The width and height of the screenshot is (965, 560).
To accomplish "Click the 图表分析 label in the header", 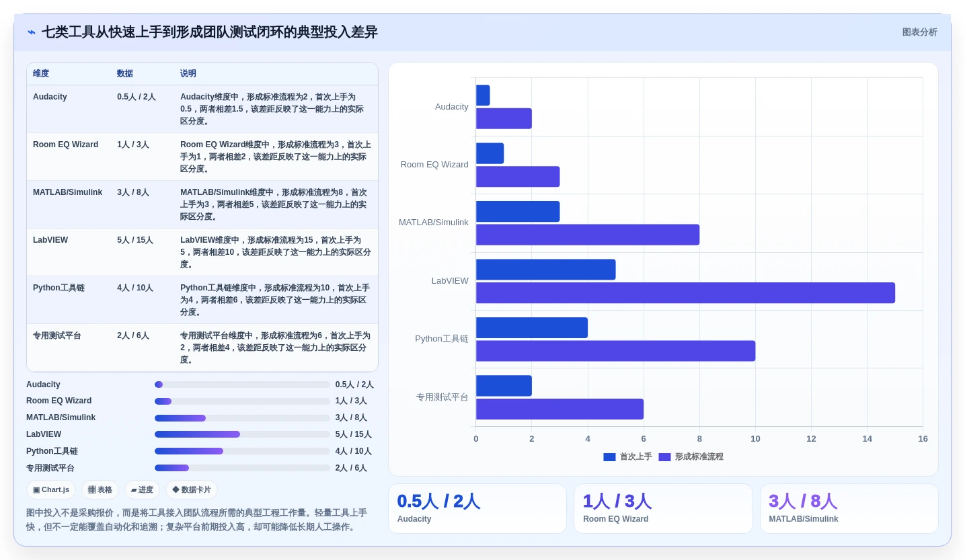I will point(919,32).
